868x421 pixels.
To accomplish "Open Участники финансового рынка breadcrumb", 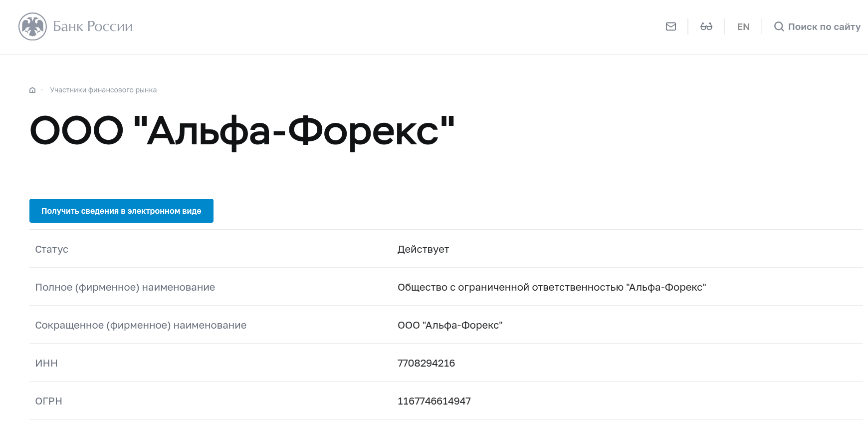I will click(x=103, y=90).
